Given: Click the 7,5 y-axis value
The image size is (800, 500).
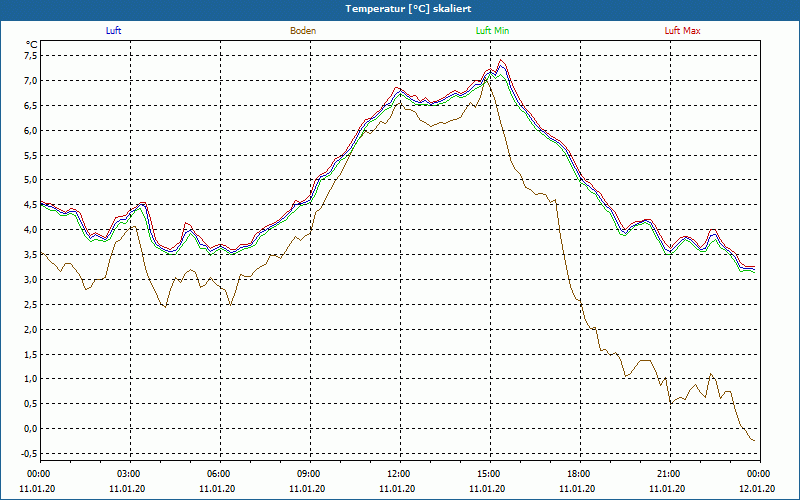Looking at the screenshot, I should click(30, 56).
